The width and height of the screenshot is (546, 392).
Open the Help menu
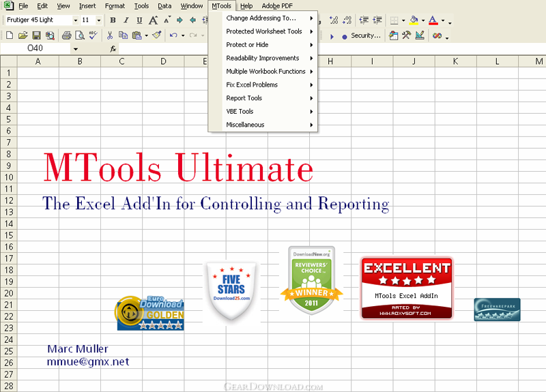246,6
